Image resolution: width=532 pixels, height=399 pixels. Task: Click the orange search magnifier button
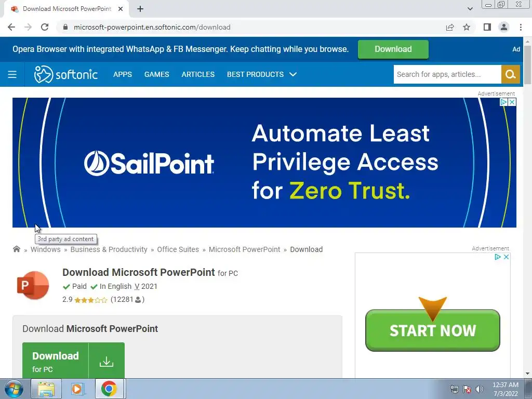click(510, 74)
